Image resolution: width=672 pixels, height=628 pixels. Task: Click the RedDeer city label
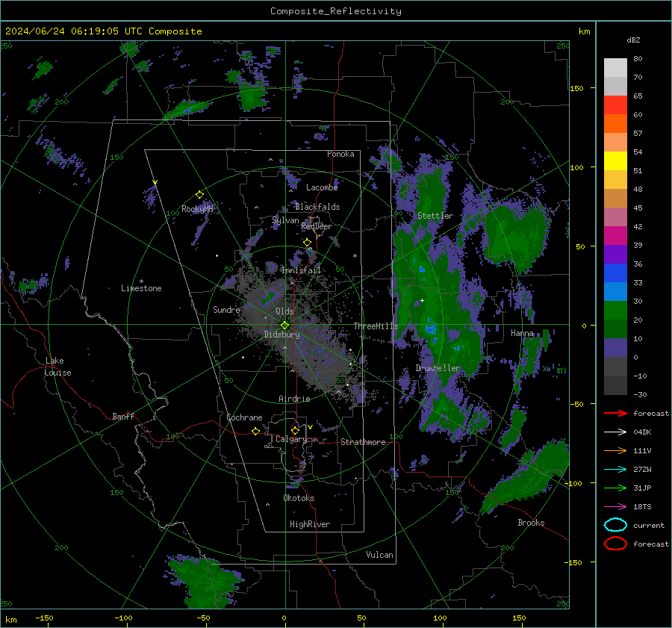[317, 226]
